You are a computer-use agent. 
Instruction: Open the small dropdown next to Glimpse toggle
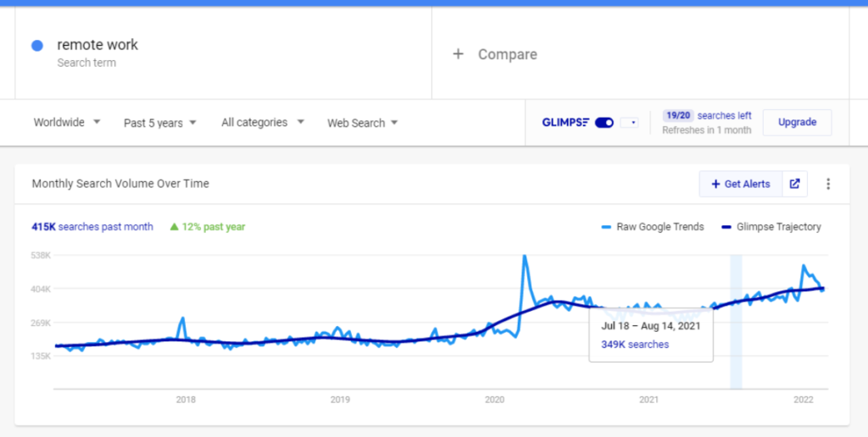(x=629, y=122)
